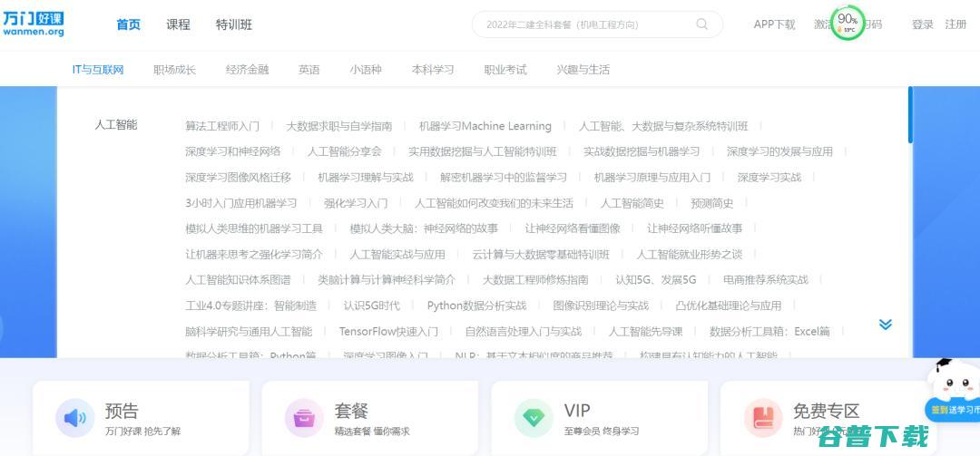This screenshot has height=456, width=980.
Task: Open 人工智能实战与应用 course
Action: click(x=397, y=254)
